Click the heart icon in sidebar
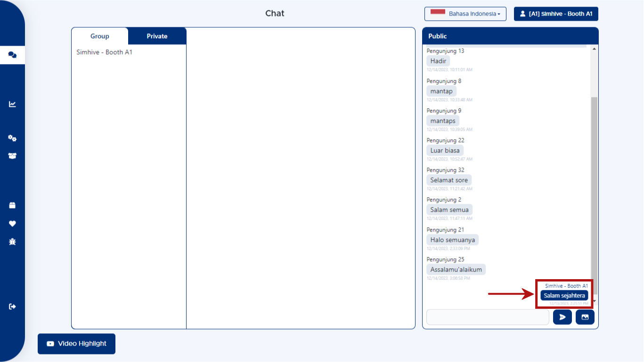This screenshot has height=362, width=644. click(x=12, y=224)
